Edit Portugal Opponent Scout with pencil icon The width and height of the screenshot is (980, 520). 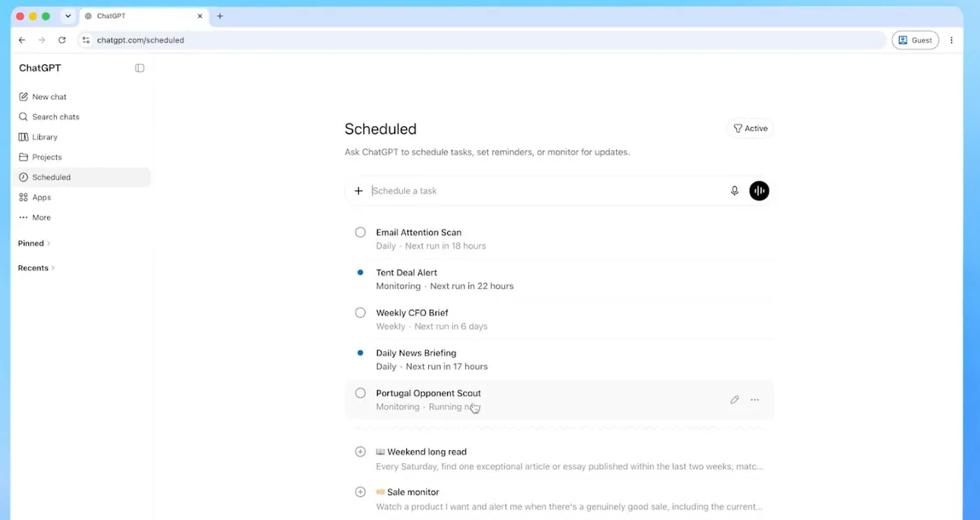[734, 399]
